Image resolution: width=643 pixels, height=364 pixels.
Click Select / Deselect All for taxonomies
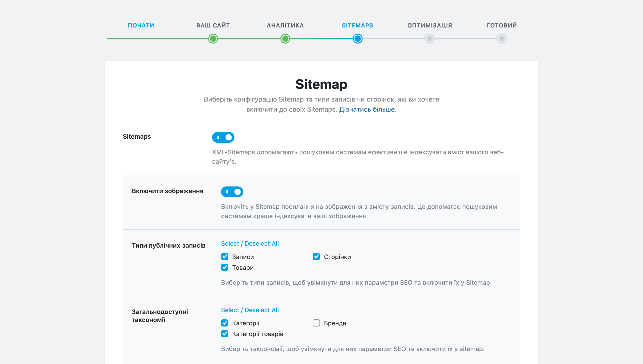[x=250, y=310]
